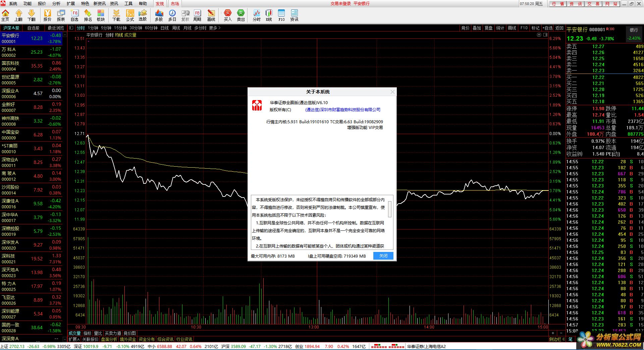Switch to the 发现 tab

[160, 4]
